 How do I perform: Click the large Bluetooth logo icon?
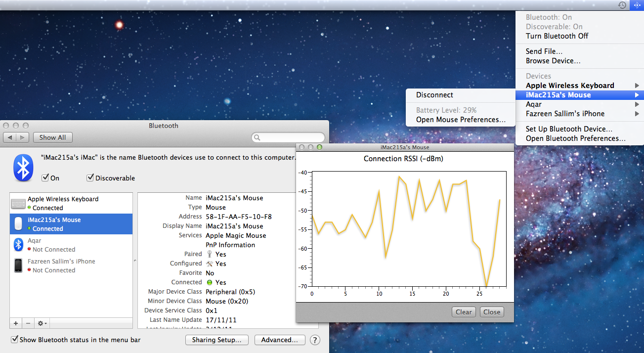pyautogui.click(x=23, y=168)
